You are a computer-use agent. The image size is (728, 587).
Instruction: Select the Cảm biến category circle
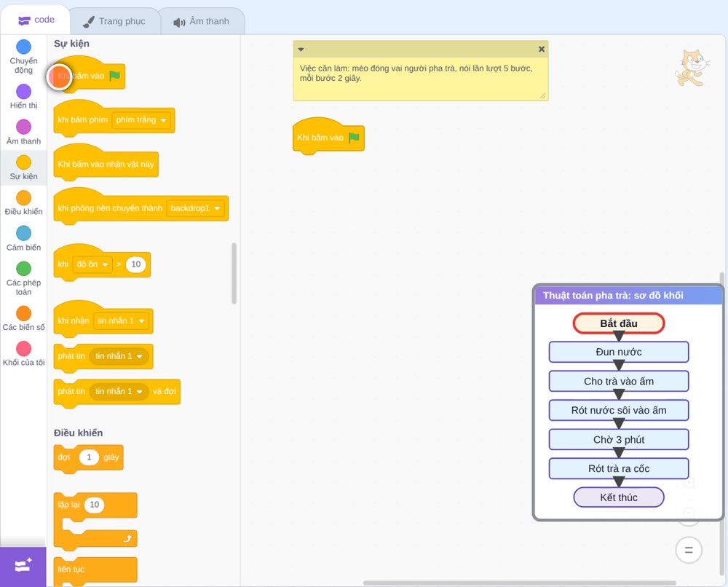(x=24, y=233)
